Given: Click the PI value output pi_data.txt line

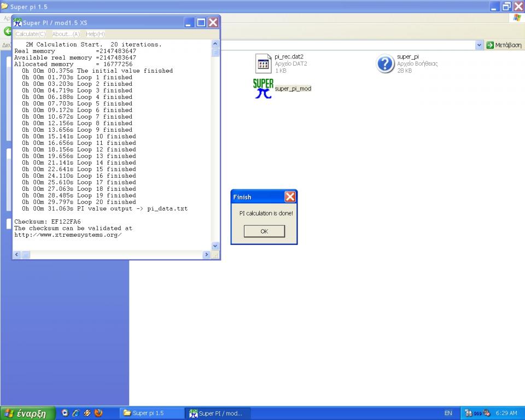Looking at the screenshot, I should [x=105, y=208].
